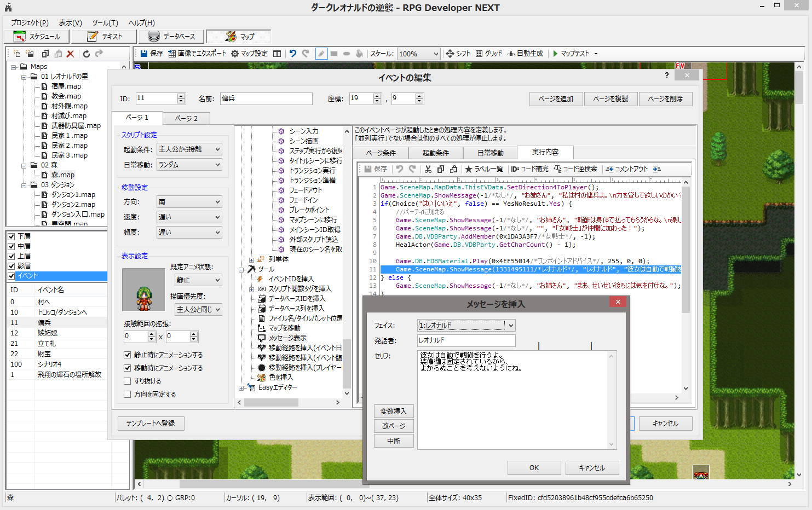812x510 pixels.
Task: Uncheck 静止時にアニメーションする checkbox
Action: [128, 355]
